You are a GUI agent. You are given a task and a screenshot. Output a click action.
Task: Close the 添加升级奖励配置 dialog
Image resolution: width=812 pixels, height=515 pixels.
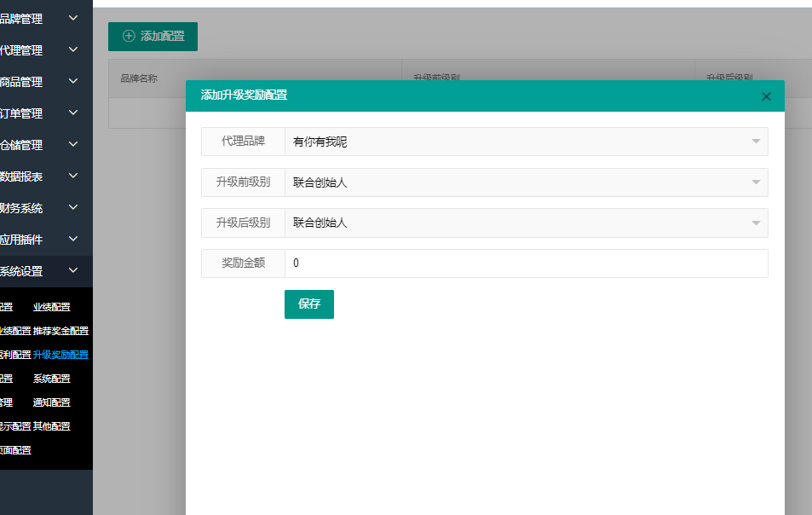pos(766,96)
